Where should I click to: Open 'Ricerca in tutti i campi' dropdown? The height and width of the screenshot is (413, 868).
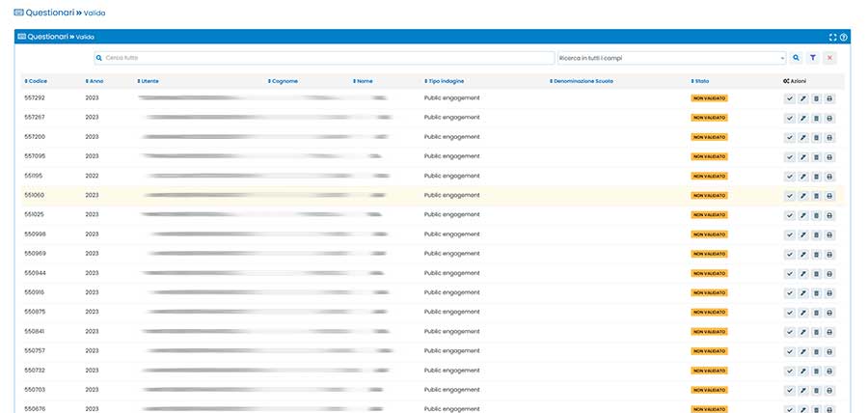point(672,58)
